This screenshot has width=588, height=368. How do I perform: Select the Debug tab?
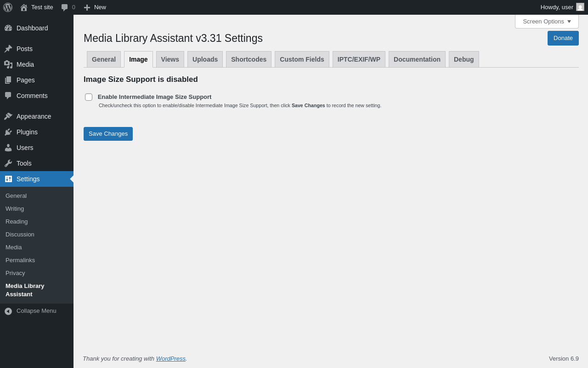pyautogui.click(x=464, y=59)
